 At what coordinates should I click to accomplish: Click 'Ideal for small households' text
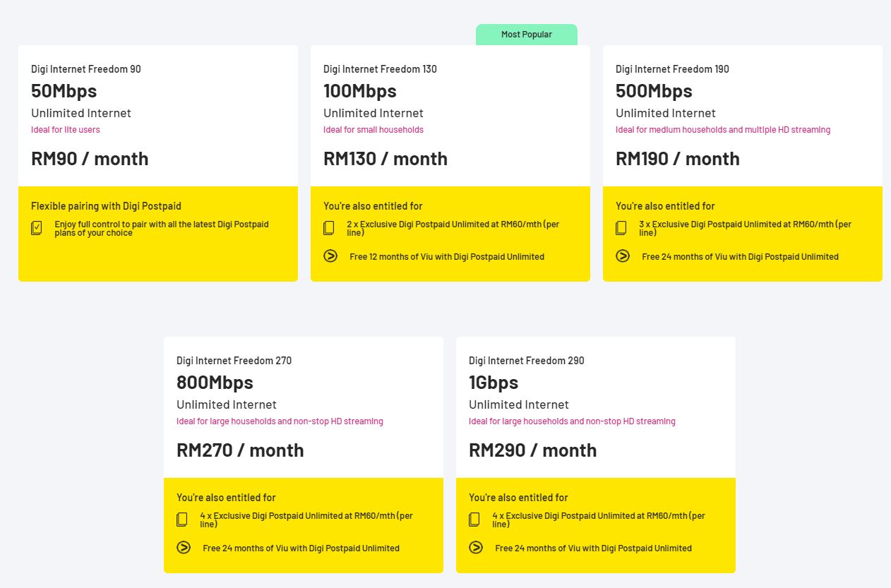coord(373,130)
